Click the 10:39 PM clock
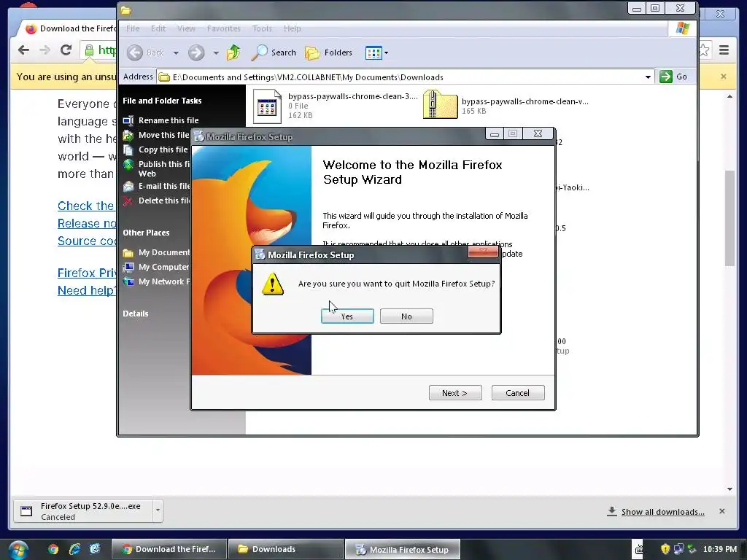This screenshot has width=747, height=560. pyautogui.click(x=720, y=550)
